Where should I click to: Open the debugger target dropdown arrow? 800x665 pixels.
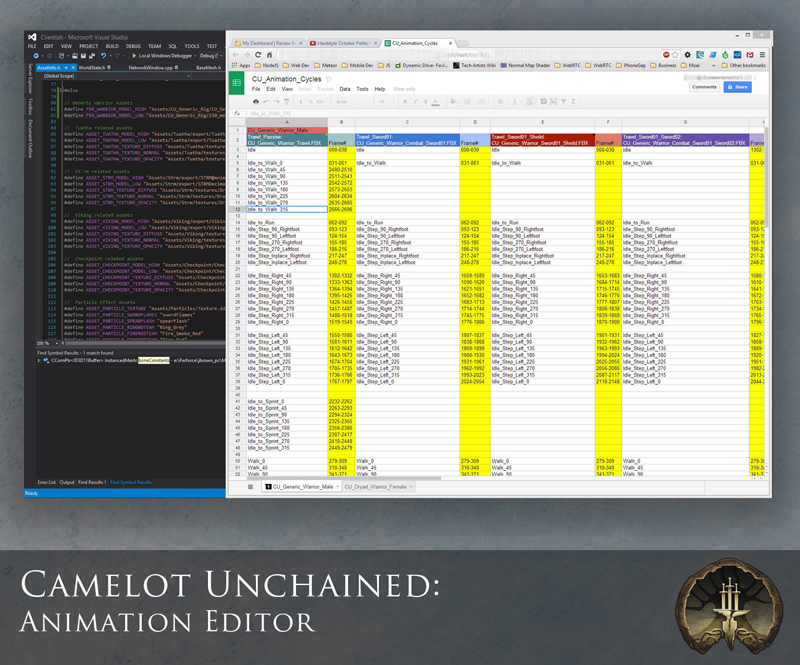(x=195, y=56)
